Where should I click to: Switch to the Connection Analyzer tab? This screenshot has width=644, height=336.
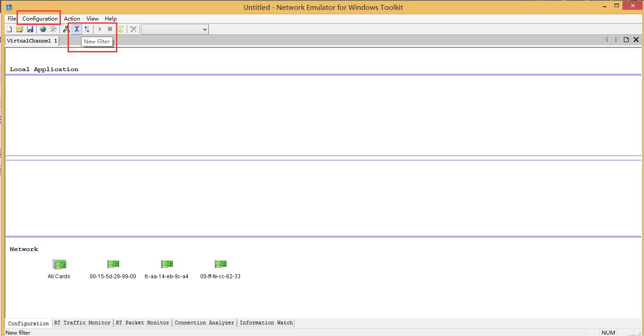tap(204, 323)
